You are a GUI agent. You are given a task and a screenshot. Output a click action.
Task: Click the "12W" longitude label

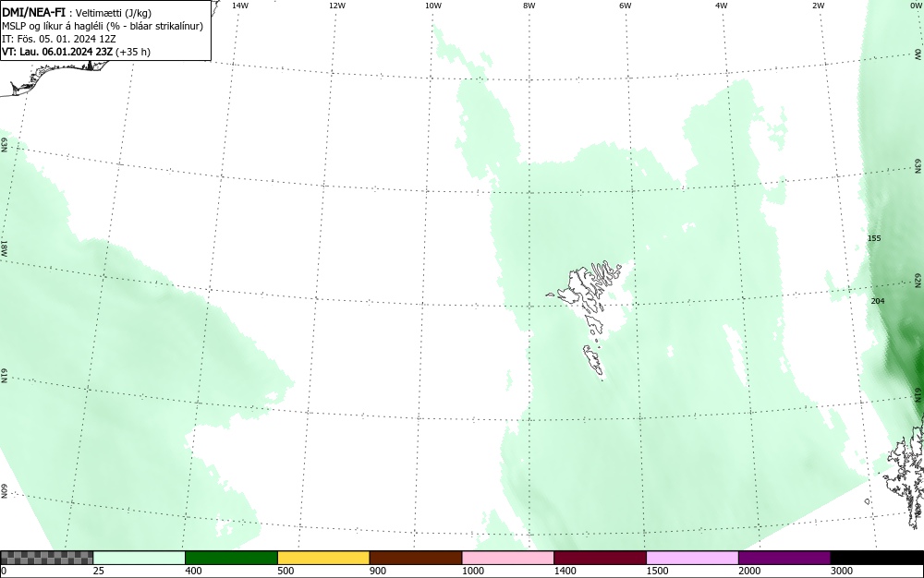pos(337,6)
